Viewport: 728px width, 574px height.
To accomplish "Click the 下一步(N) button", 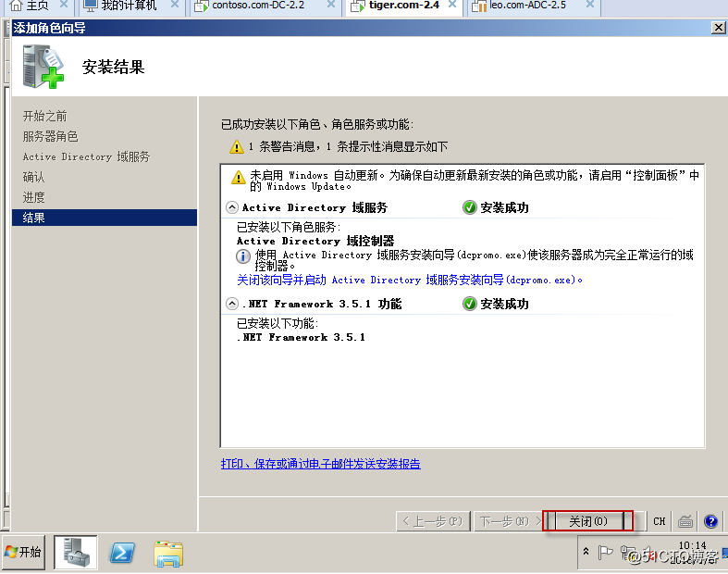I will pyautogui.click(x=508, y=521).
